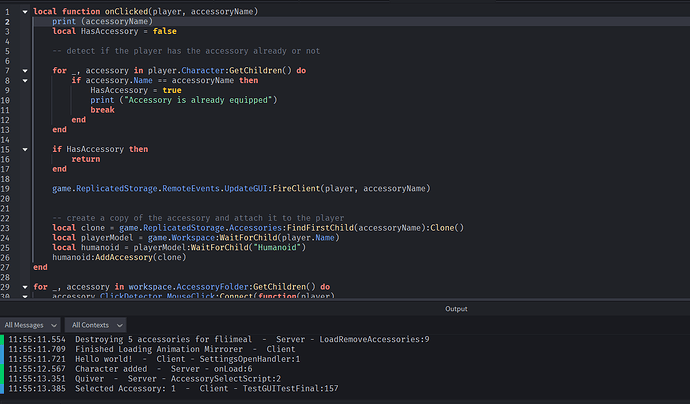Click the 'Quiver' server output message
Screen dimensions: 690x404
pos(89,378)
